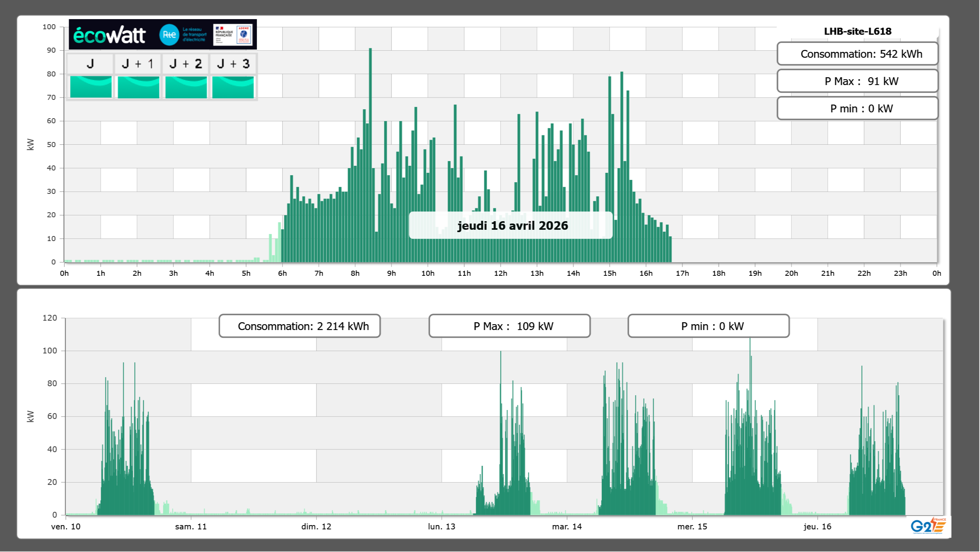Click the green signal tile under J
Image resolution: width=980 pixels, height=552 pixels.
(91, 87)
